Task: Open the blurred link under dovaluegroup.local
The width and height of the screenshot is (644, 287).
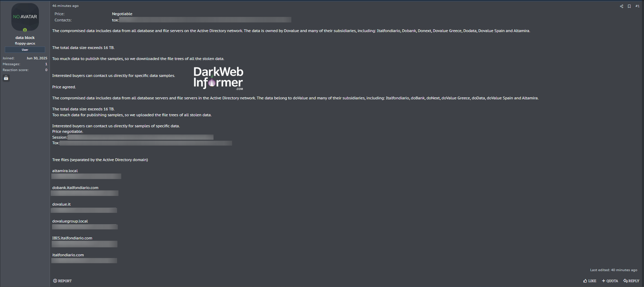Action: [85, 227]
